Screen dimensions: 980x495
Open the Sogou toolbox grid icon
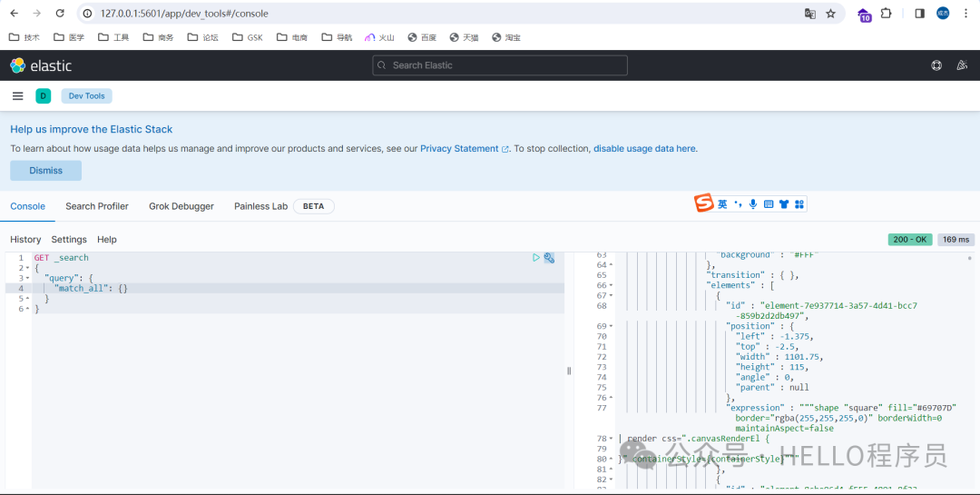coord(799,204)
